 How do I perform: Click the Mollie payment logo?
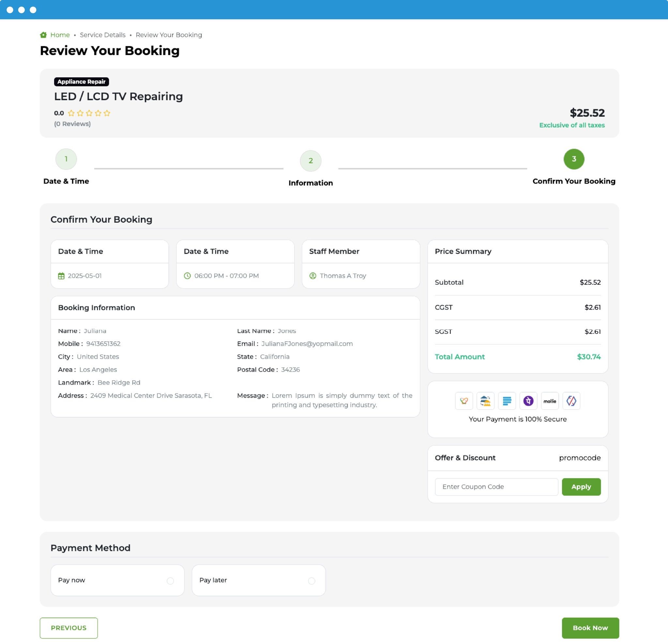click(549, 401)
